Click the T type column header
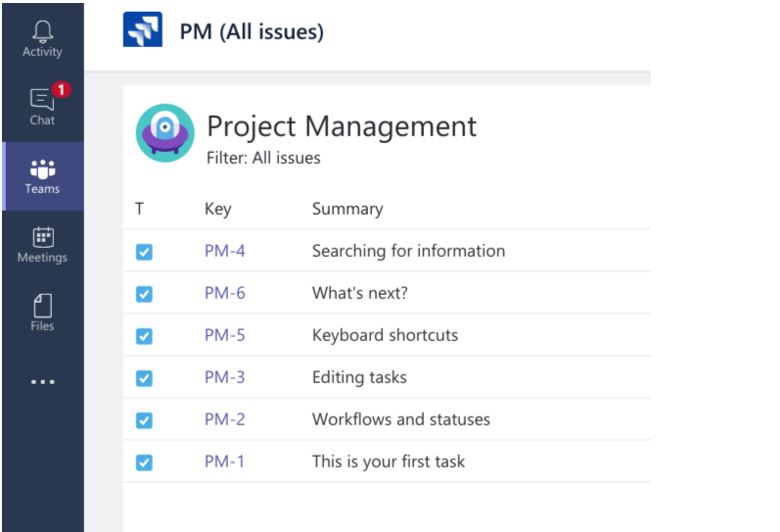Viewport: 780px width, 532px height. pyautogui.click(x=139, y=209)
